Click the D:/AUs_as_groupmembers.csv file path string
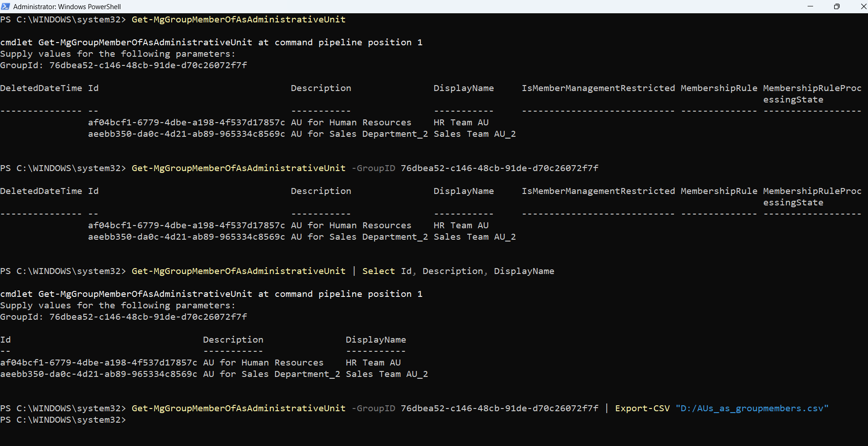The image size is (868, 446). pos(752,408)
